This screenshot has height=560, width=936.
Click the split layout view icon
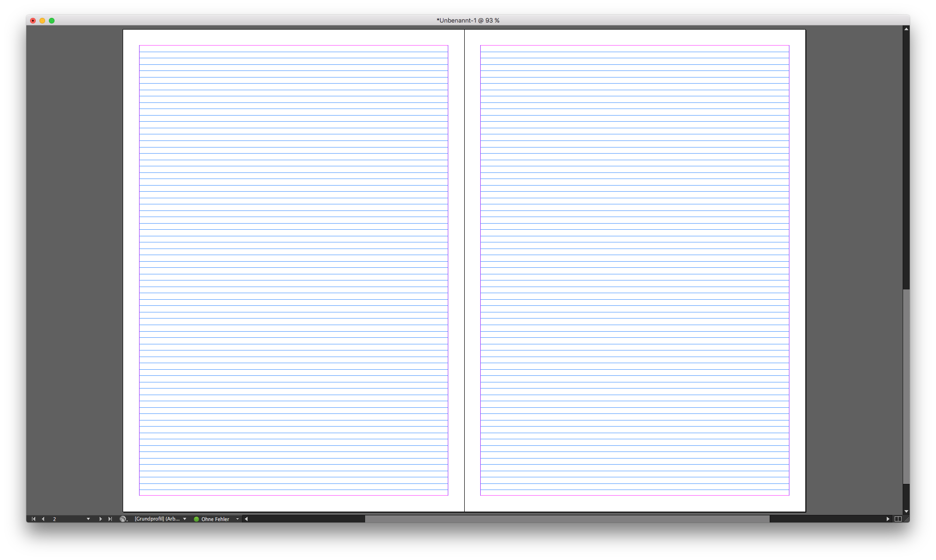(898, 519)
